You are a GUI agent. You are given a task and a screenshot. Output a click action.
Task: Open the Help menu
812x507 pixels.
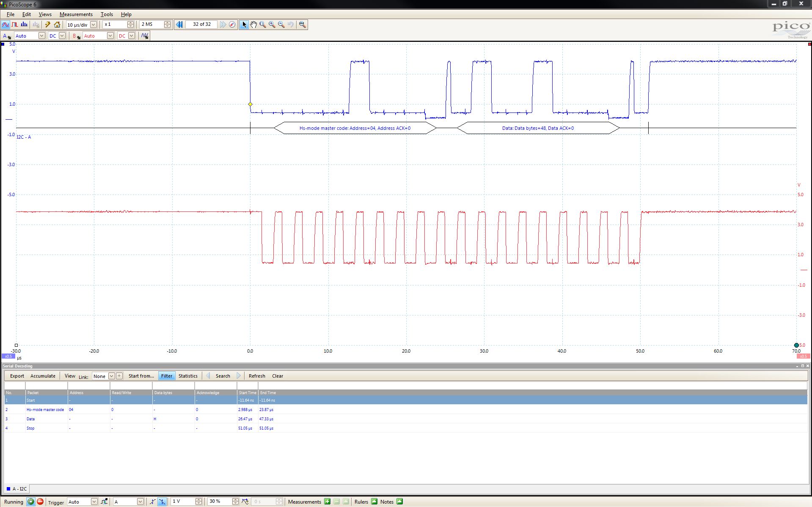pos(126,14)
